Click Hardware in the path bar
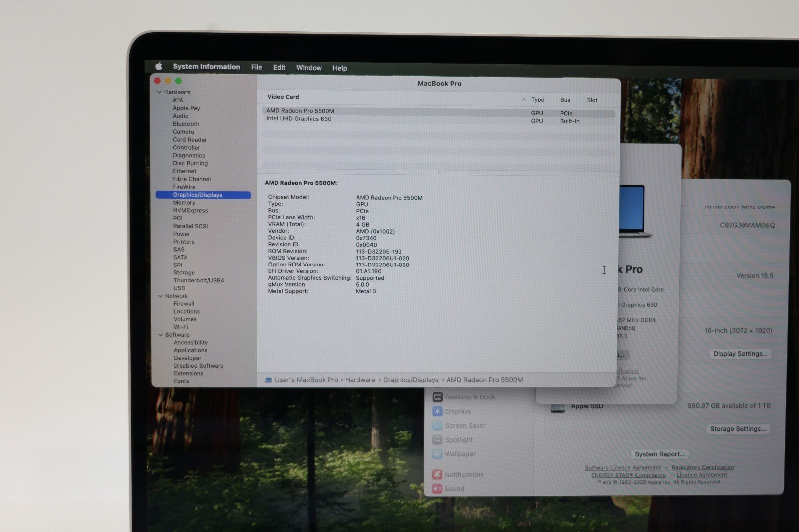799x532 pixels. pos(360,380)
